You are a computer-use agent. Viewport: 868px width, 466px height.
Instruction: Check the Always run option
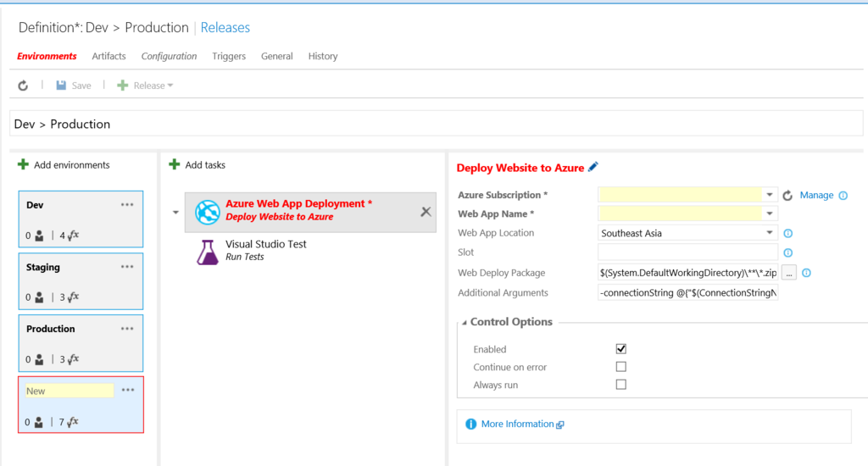[621, 384]
